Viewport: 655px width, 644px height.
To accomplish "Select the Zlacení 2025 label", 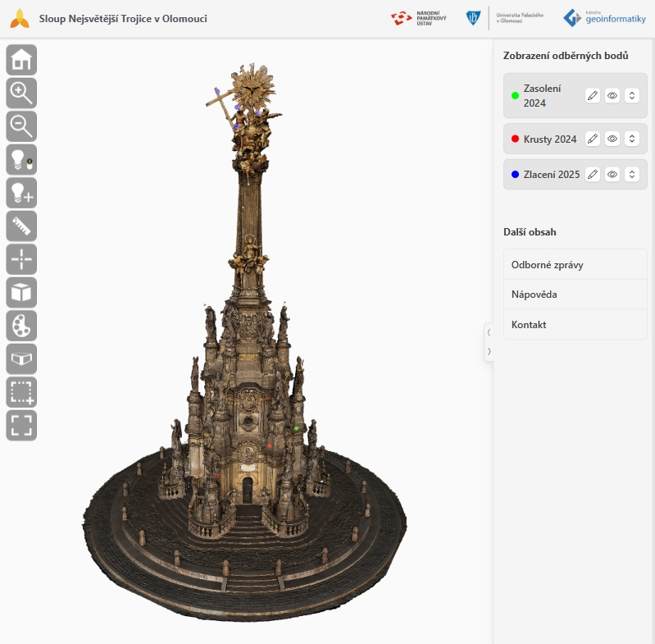I will pos(552,175).
